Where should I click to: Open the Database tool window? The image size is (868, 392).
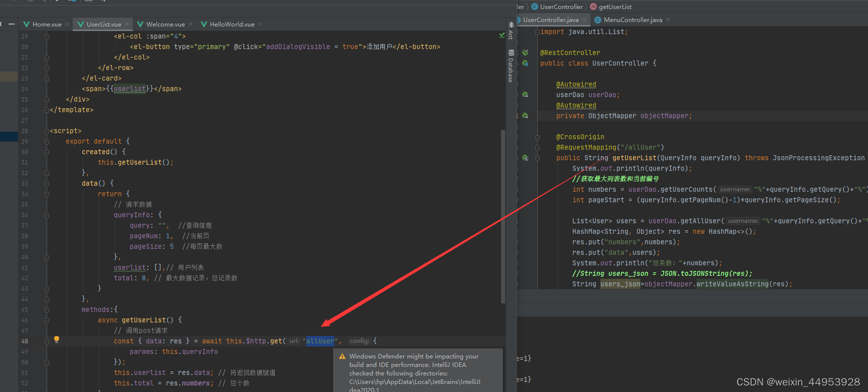[x=511, y=66]
